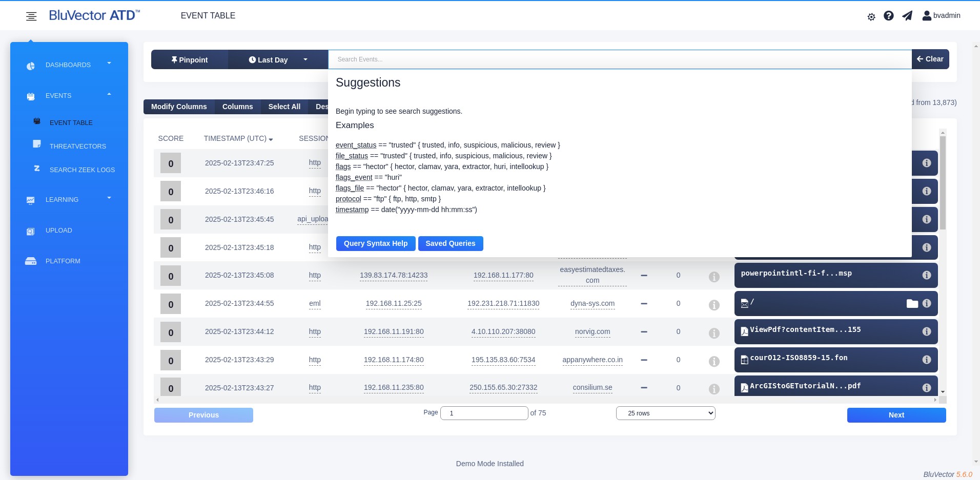Click the minus icon in norvig.com row
The height and width of the screenshot is (480, 980).
(644, 332)
